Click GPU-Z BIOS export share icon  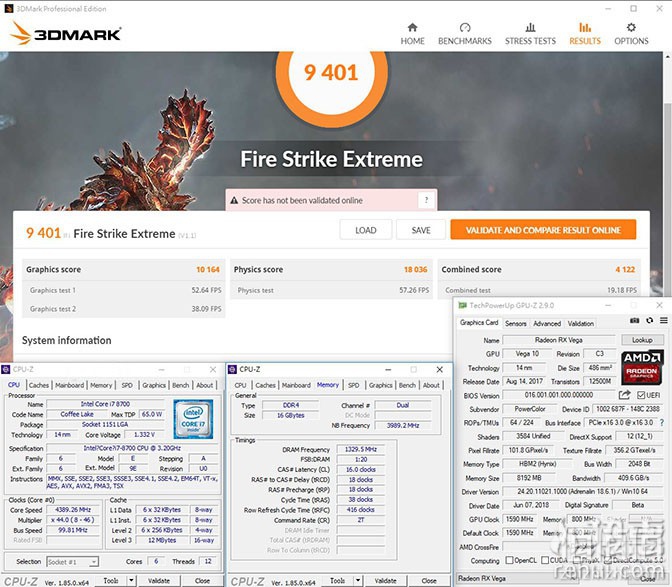click(x=625, y=395)
